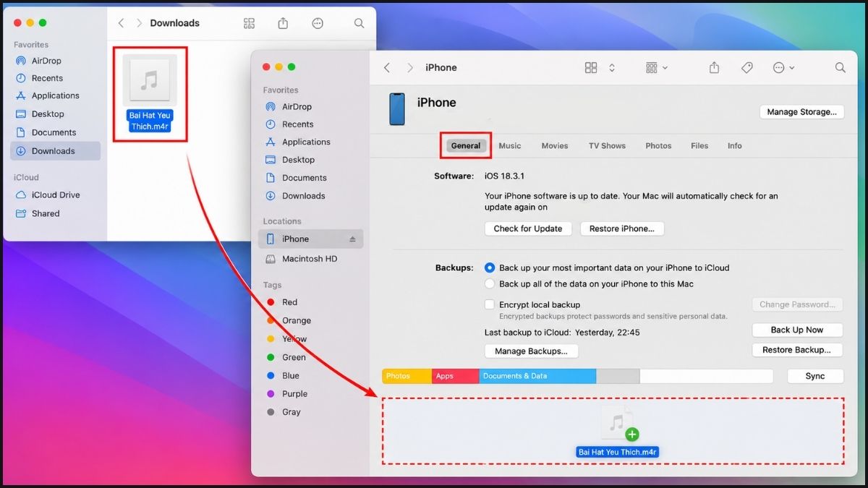The image size is (868, 488).
Task: Click Restore iPhone button
Action: pos(622,228)
